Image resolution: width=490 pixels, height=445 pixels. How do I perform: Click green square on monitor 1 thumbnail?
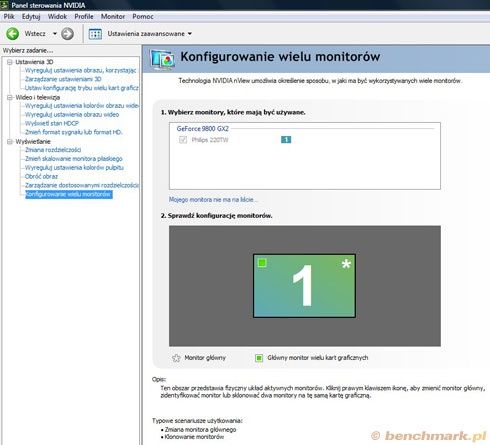pos(262,263)
